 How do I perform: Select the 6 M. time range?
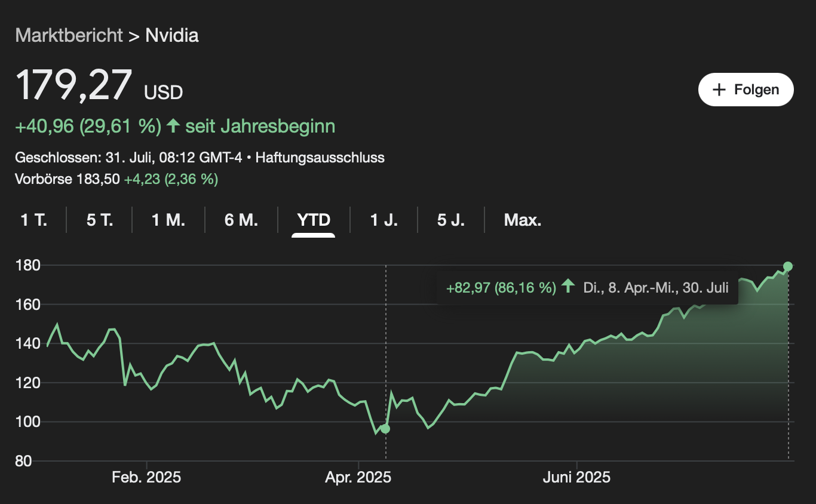[x=241, y=220]
